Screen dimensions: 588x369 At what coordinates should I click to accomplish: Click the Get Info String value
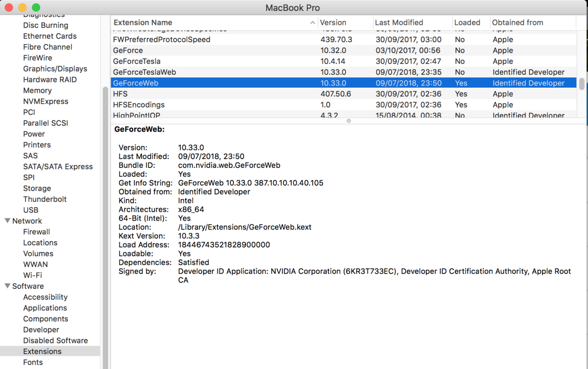coord(250,183)
